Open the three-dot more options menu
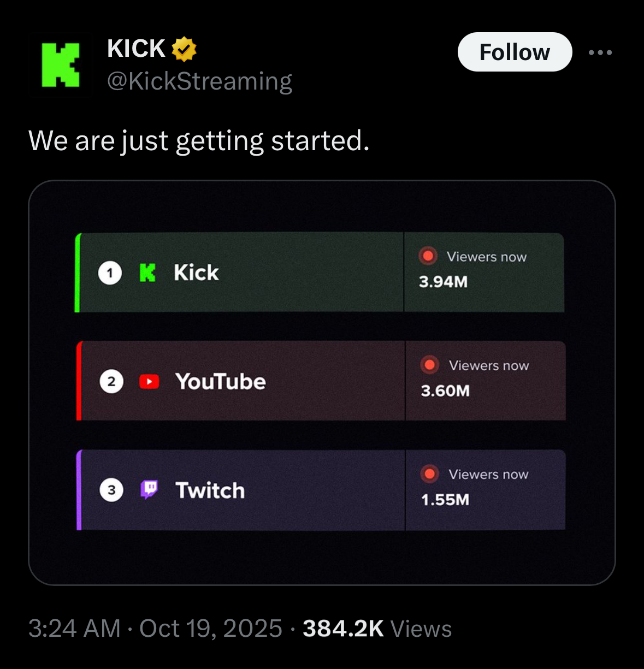Viewport: 644px width, 669px height. click(x=600, y=52)
